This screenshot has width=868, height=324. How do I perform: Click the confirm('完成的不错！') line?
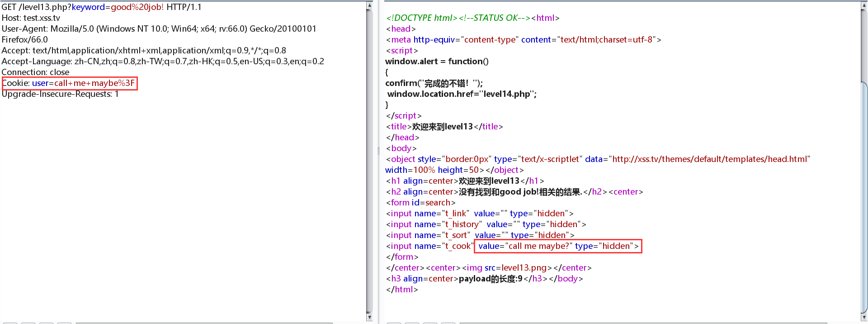(x=434, y=83)
